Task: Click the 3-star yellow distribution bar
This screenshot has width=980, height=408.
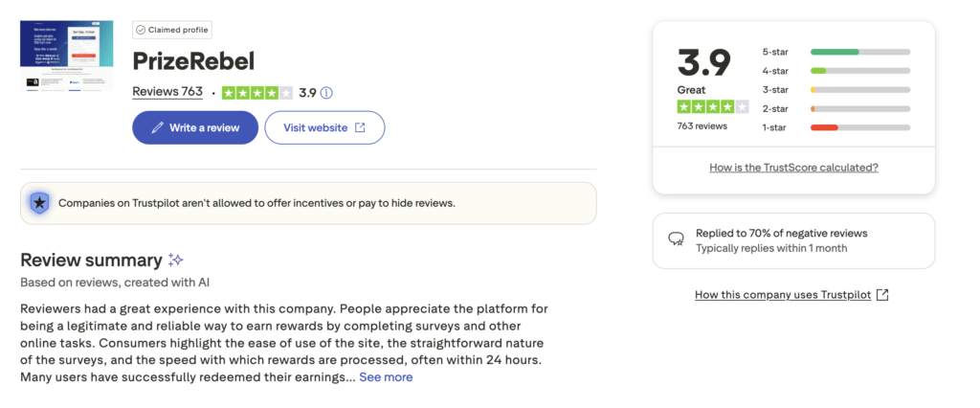Action: click(x=860, y=89)
